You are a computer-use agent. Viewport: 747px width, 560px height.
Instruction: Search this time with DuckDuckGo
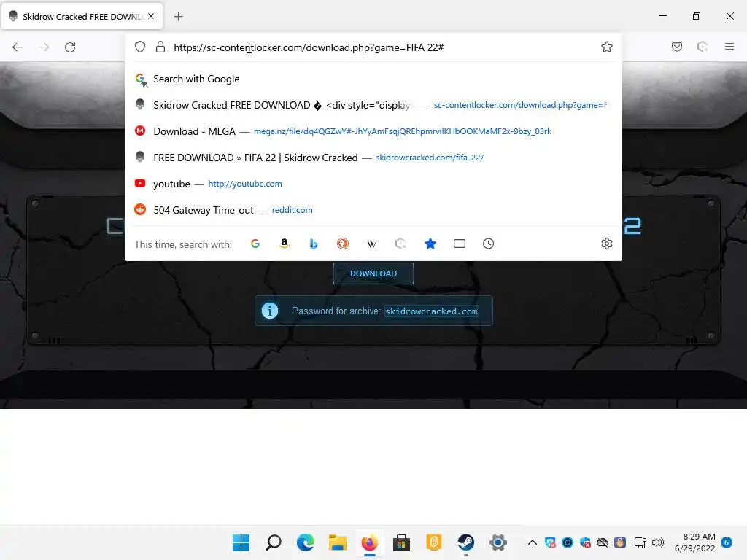(343, 244)
